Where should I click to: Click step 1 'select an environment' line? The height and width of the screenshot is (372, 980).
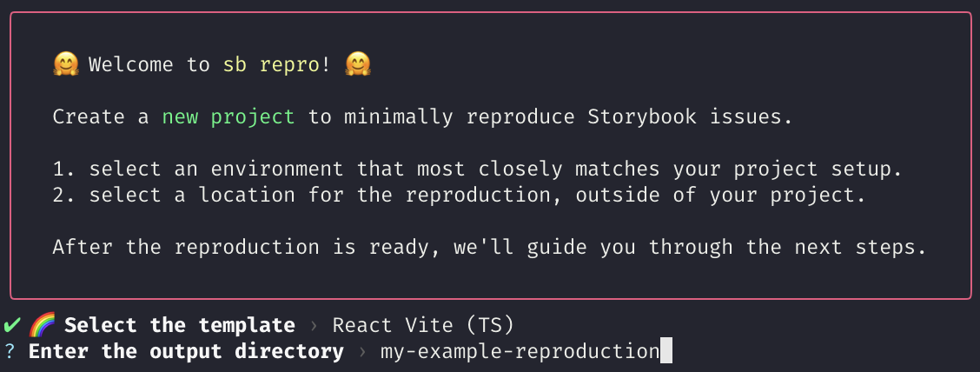tap(477, 169)
